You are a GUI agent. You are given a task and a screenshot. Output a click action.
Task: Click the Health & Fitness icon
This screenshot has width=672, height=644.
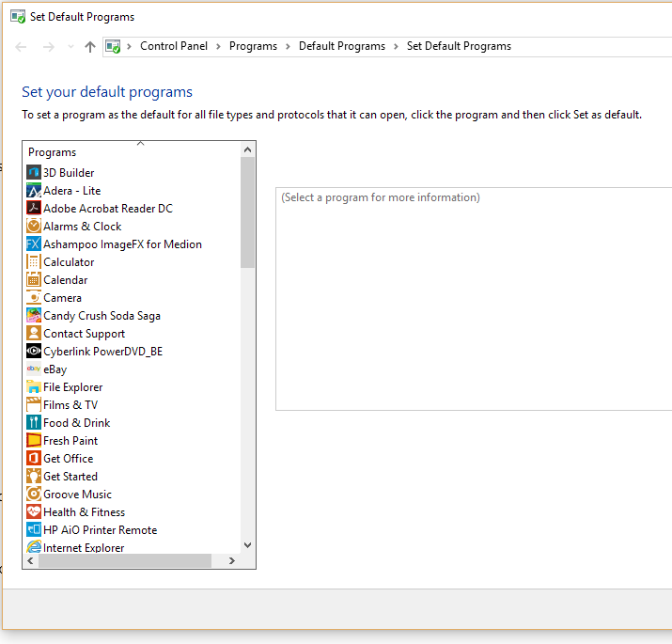tap(34, 512)
